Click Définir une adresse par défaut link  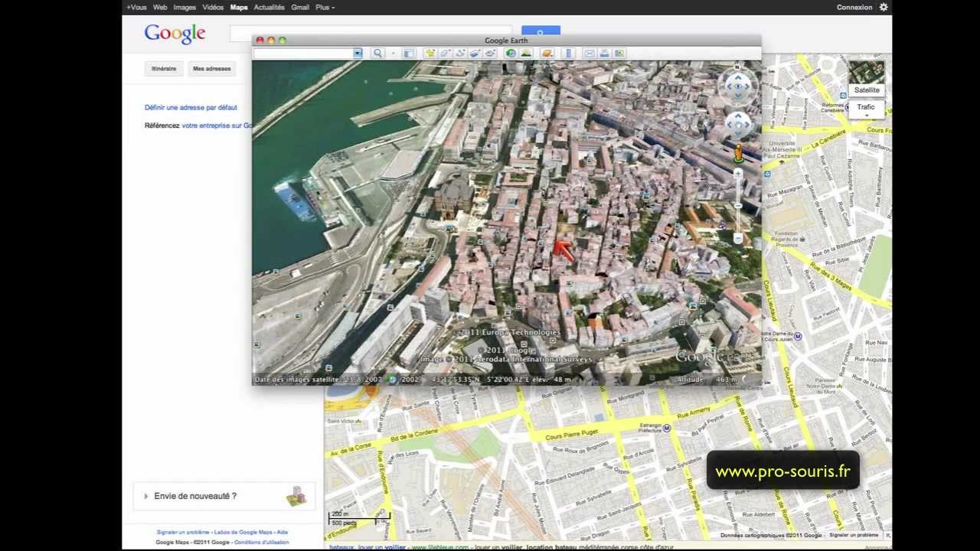191,108
